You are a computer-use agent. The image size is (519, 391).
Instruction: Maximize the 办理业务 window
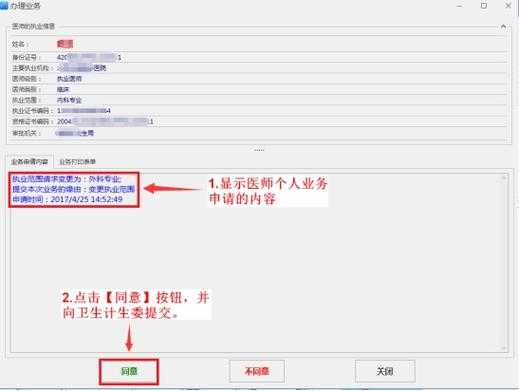(x=484, y=6)
